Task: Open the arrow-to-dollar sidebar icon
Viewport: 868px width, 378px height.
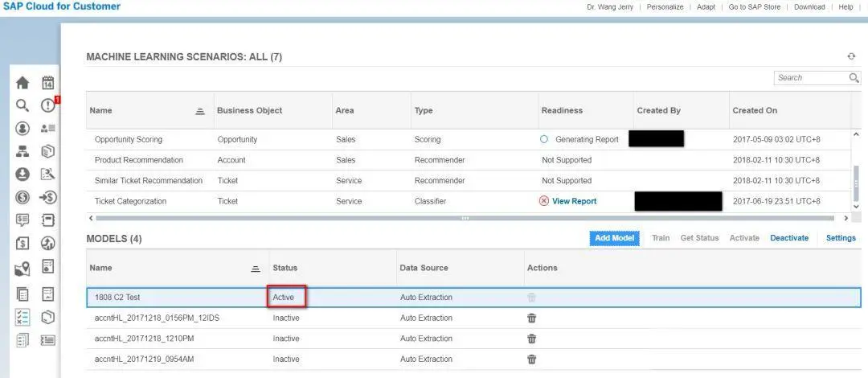Action: [x=48, y=197]
